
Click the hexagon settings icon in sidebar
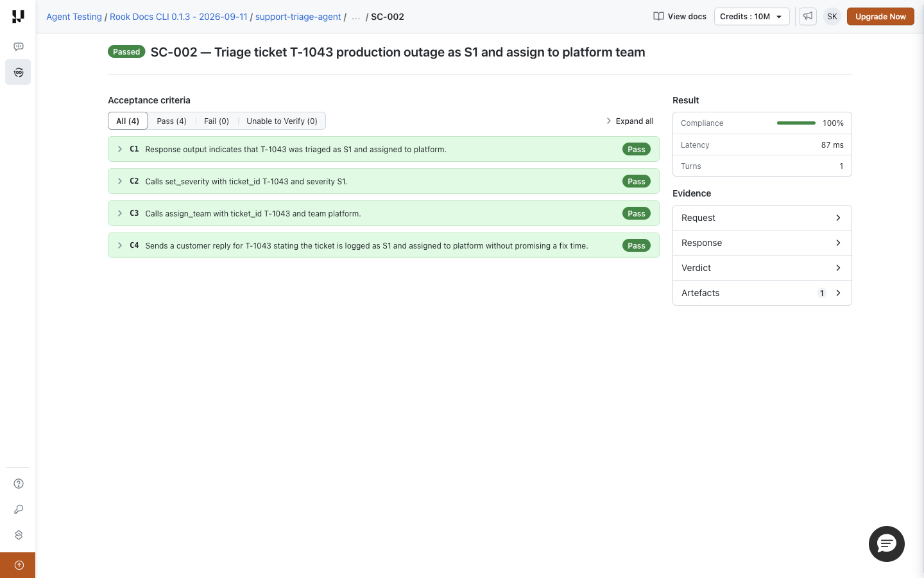pos(19,535)
